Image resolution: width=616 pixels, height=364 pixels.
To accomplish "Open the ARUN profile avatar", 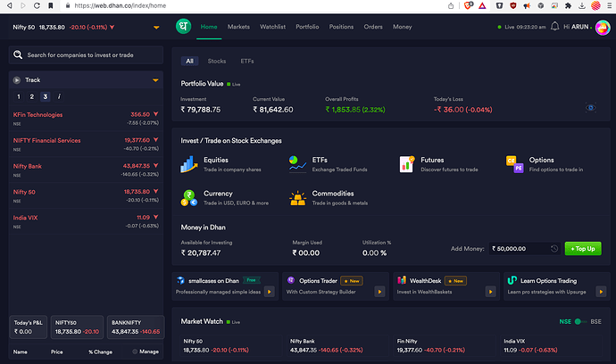I will (603, 28).
